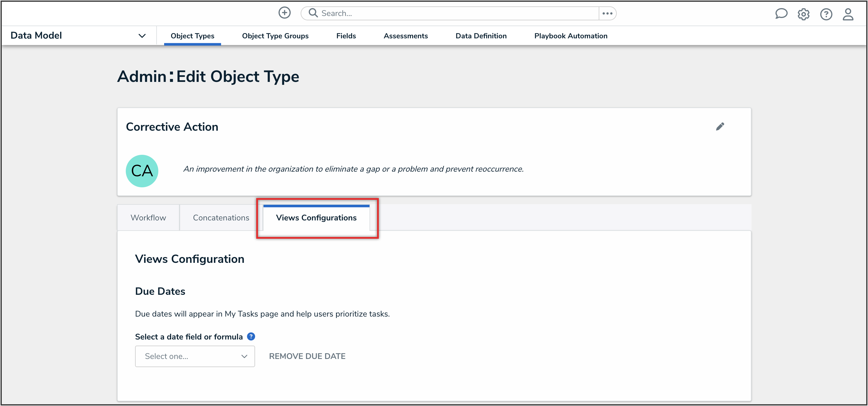Click the search magnifier icon
Image resolution: width=868 pixels, height=406 pixels.
313,13
